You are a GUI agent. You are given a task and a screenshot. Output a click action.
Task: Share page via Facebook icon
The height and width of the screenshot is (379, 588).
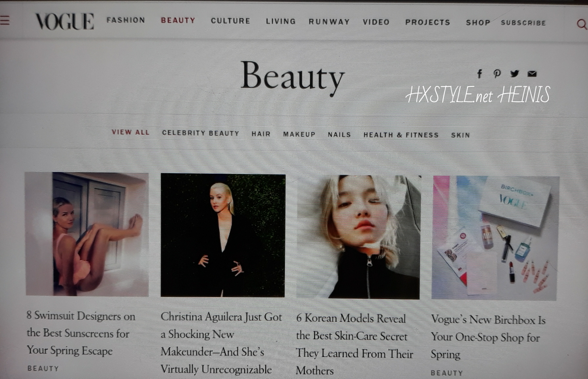[479, 73]
